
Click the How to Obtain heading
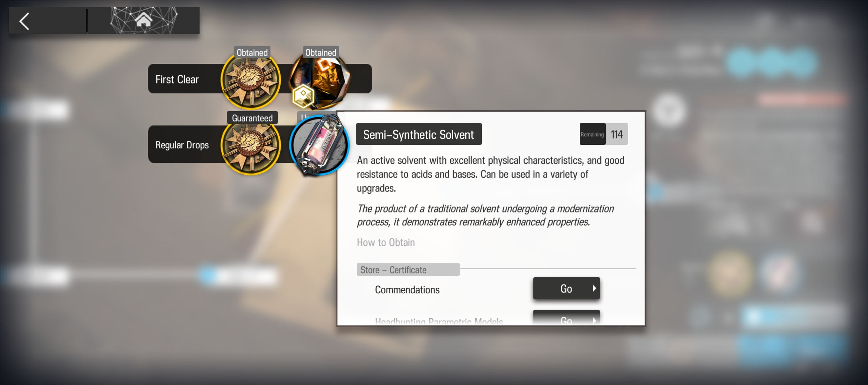click(386, 242)
